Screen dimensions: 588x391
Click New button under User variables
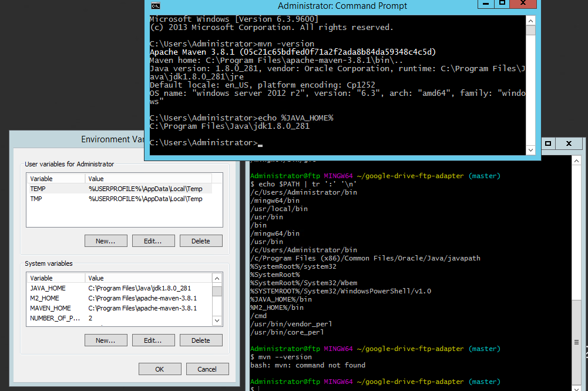pos(106,241)
